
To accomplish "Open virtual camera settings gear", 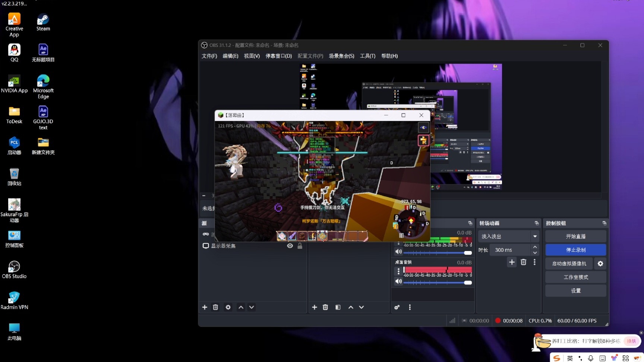I will click(x=600, y=264).
